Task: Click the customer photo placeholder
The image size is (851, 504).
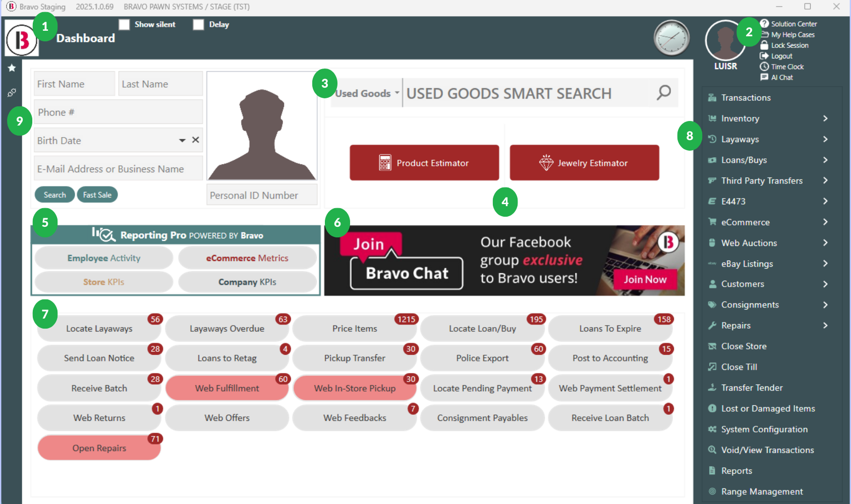Action: (262, 126)
